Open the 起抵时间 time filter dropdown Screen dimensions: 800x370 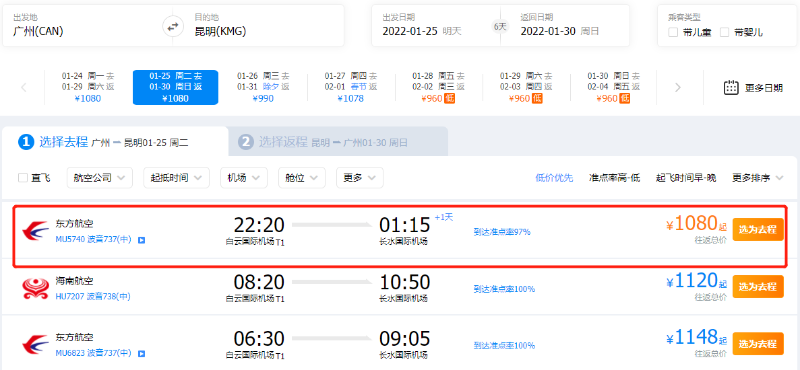pos(177,178)
